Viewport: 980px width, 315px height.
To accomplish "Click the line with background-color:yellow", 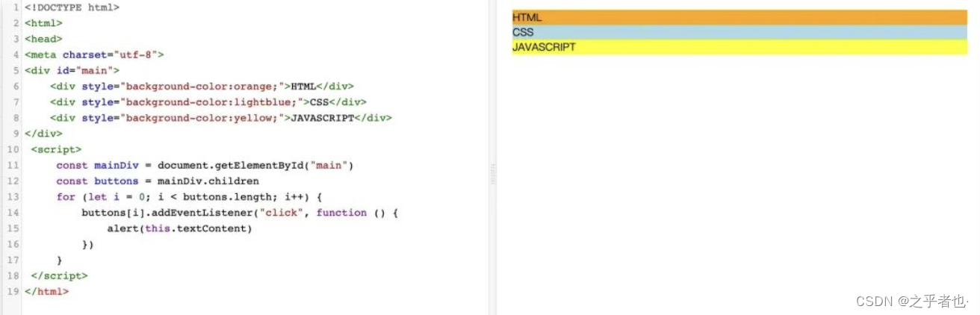I will (221, 118).
